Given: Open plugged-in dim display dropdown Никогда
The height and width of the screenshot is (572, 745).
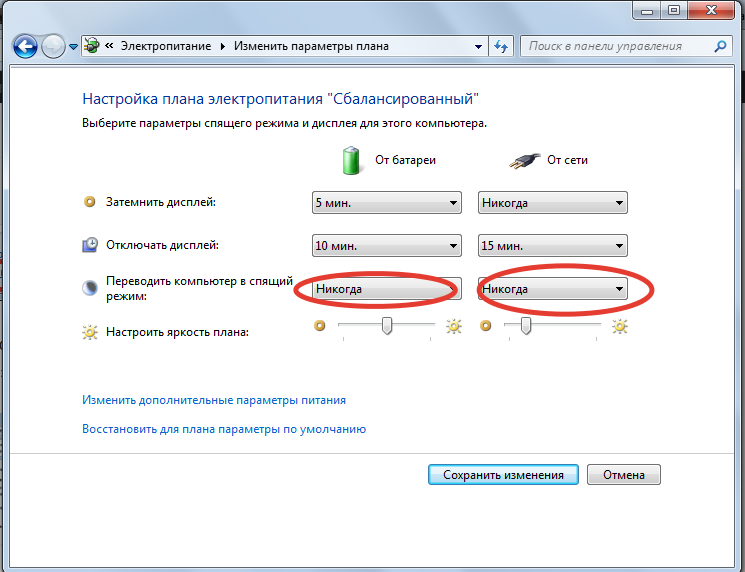Looking at the screenshot, I should click(x=553, y=203).
